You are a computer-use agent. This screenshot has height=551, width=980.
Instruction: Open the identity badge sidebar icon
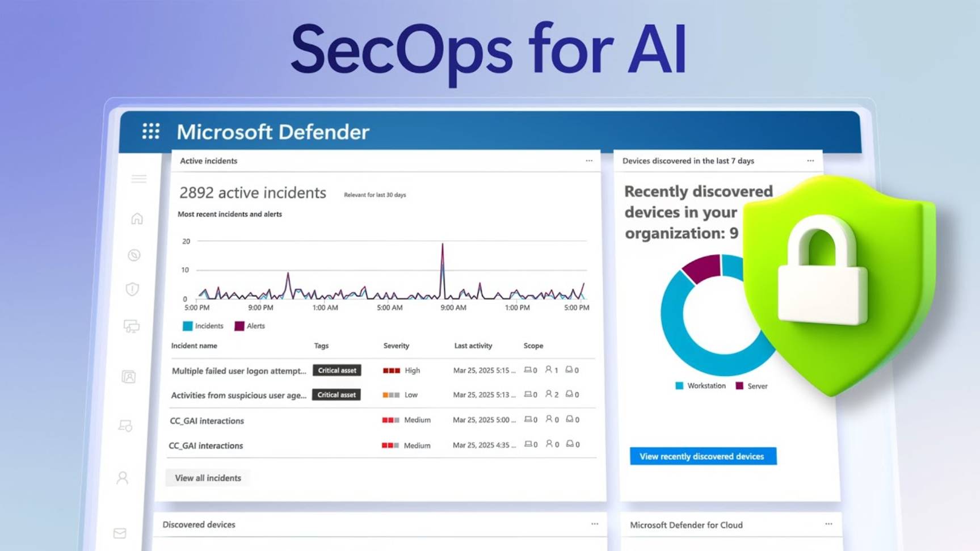(x=129, y=377)
